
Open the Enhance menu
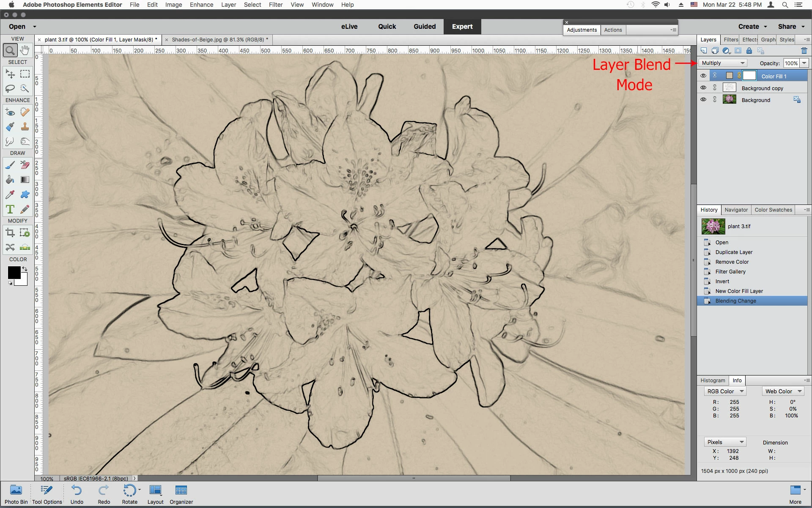[x=201, y=5]
